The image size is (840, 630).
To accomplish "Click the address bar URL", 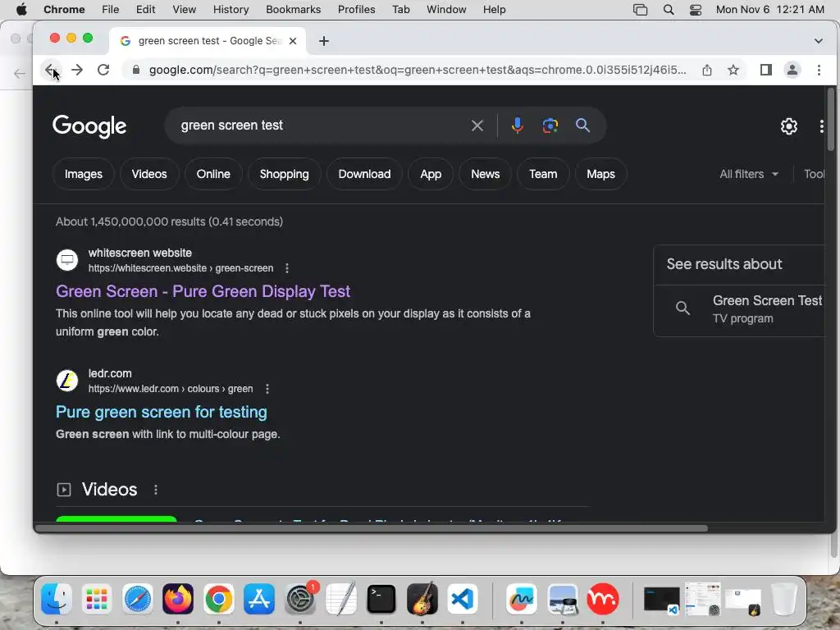I will [x=418, y=71].
